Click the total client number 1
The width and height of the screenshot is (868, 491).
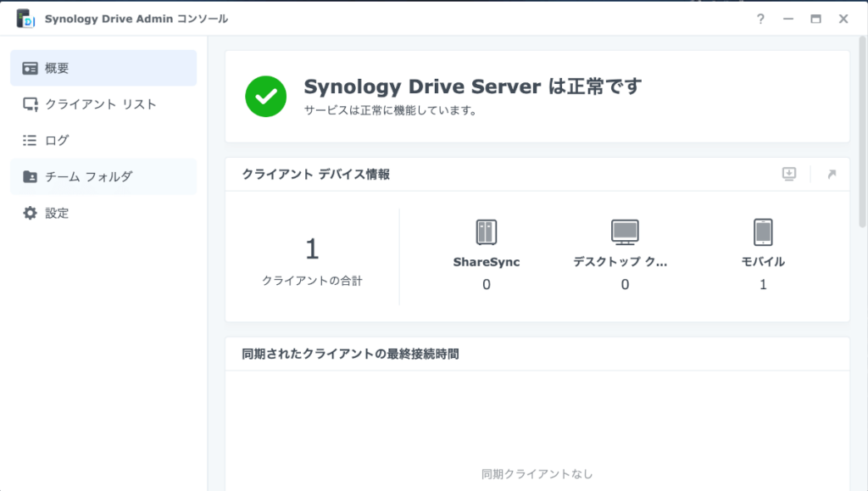[312, 249]
